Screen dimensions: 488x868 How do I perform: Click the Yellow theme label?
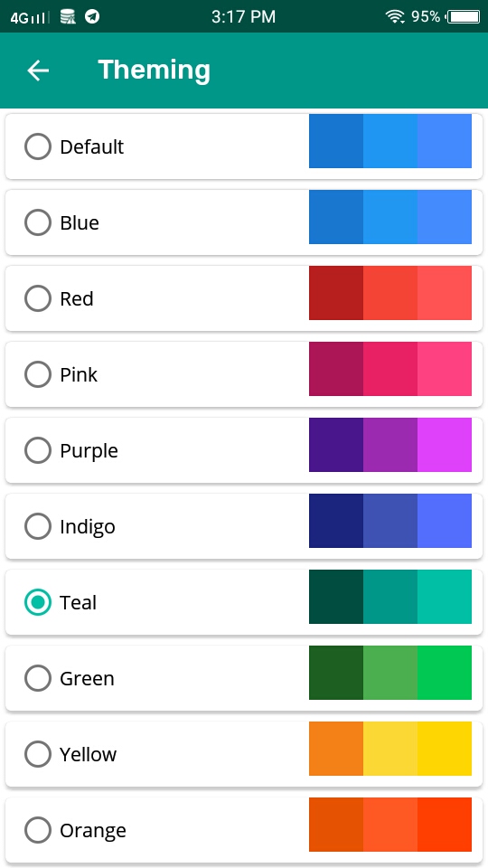(x=88, y=754)
